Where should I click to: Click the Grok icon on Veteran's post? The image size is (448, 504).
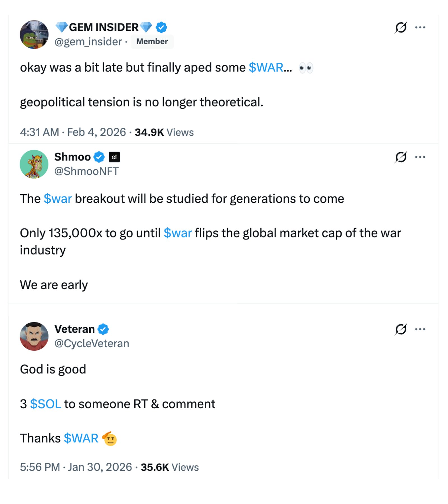click(x=401, y=329)
